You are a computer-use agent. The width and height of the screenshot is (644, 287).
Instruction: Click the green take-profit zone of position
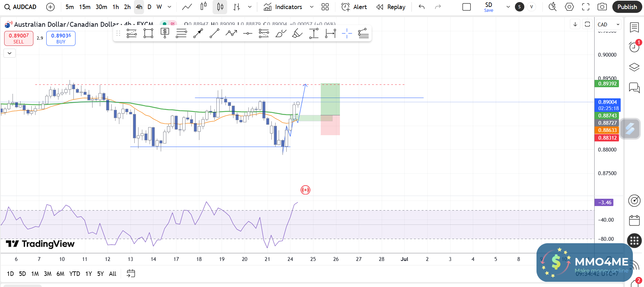[330, 99]
